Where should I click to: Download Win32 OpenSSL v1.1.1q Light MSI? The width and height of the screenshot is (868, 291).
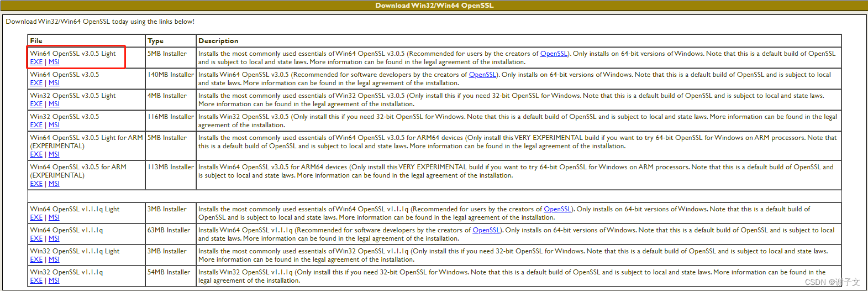click(x=54, y=259)
